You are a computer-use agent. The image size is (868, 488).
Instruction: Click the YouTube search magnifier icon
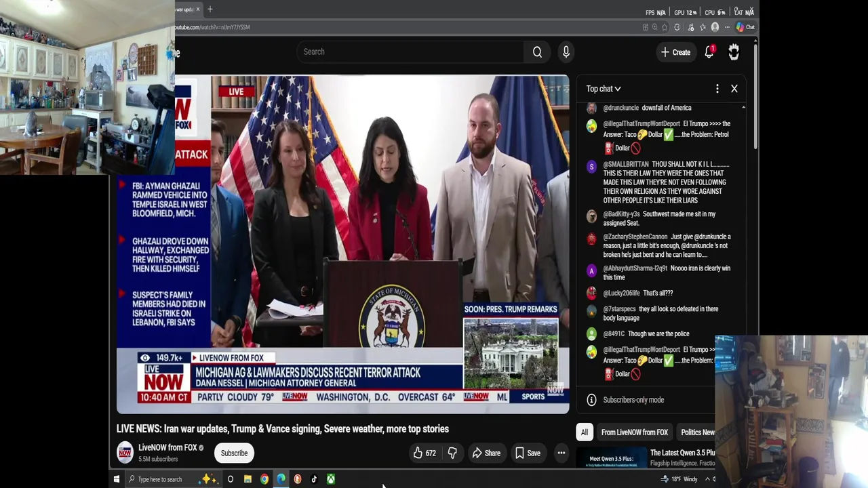point(537,52)
